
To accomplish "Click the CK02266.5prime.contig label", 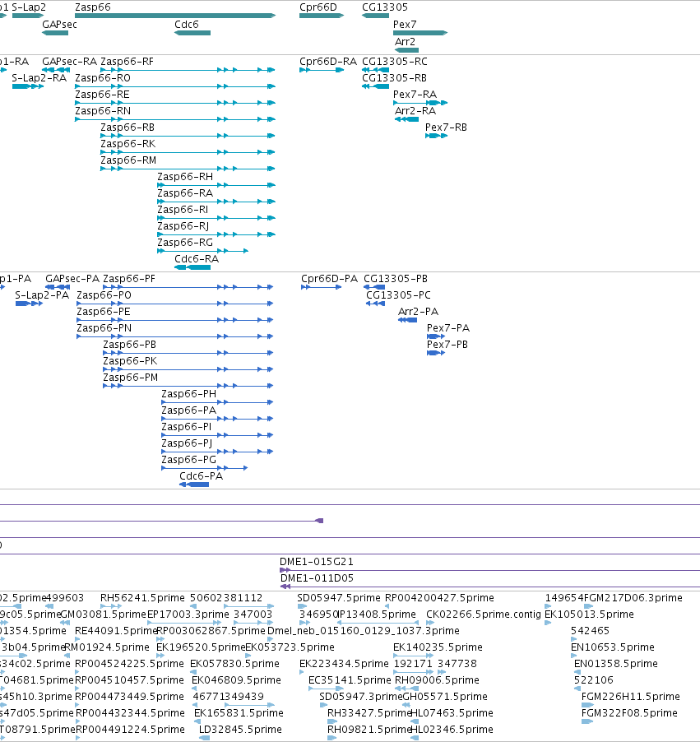I will 483,614.
